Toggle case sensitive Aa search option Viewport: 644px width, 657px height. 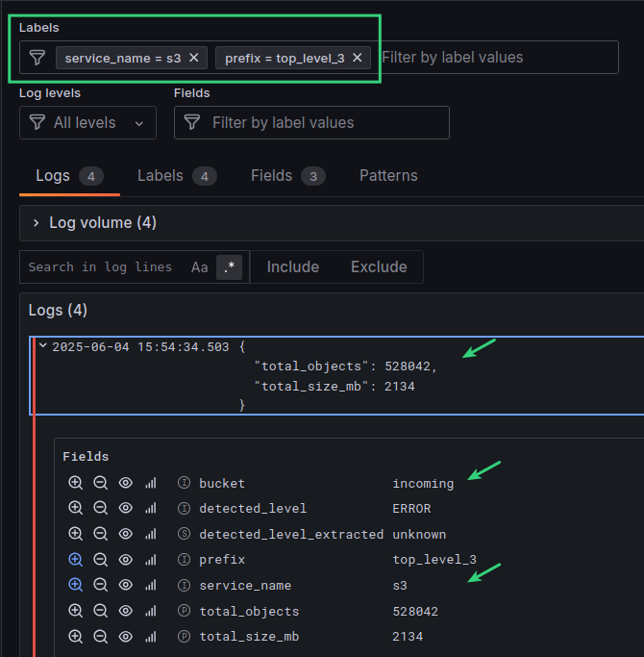click(x=199, y=267)
